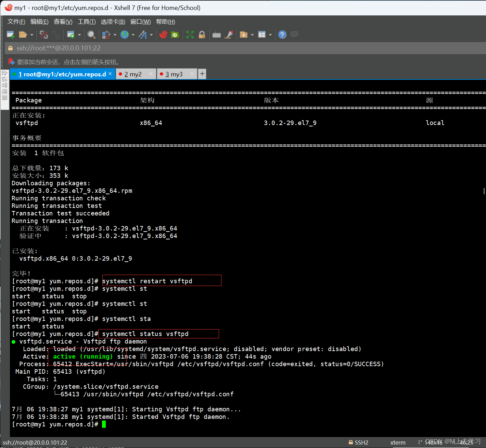Open the 文件(F) menu
Image resolution: width=486 pixels, height=448 pixels.
16,22
